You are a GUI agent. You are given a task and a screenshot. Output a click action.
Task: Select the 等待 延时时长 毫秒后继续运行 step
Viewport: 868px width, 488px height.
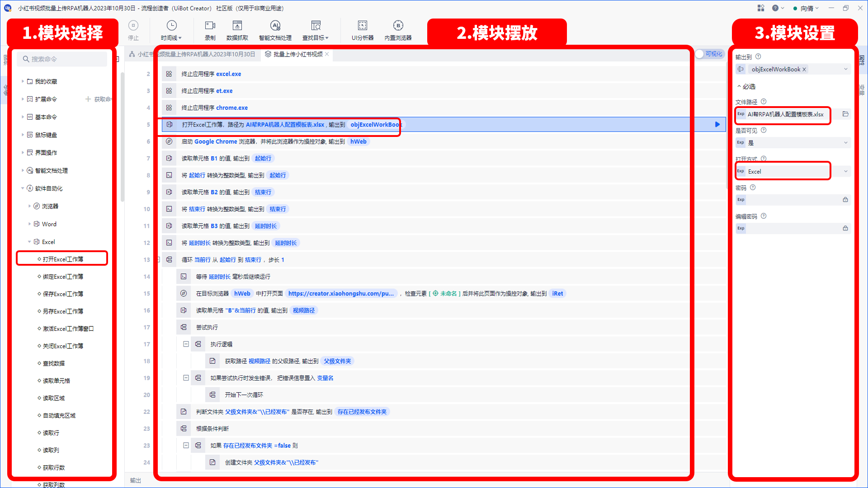click(451, 277)
